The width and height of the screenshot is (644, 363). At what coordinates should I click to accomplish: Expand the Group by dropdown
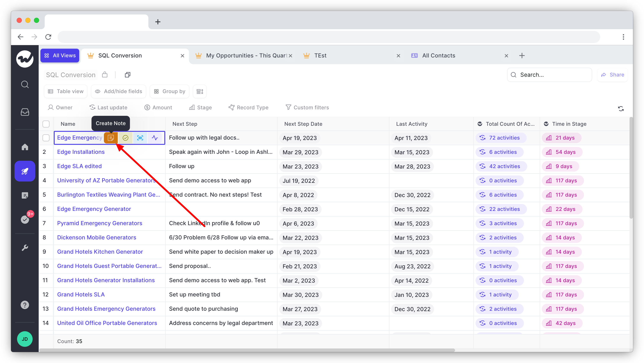pos(170,91)
